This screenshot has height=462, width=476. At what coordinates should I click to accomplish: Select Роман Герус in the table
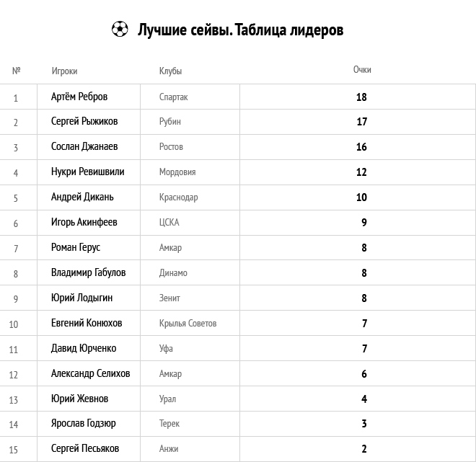[x=76, y=247]
